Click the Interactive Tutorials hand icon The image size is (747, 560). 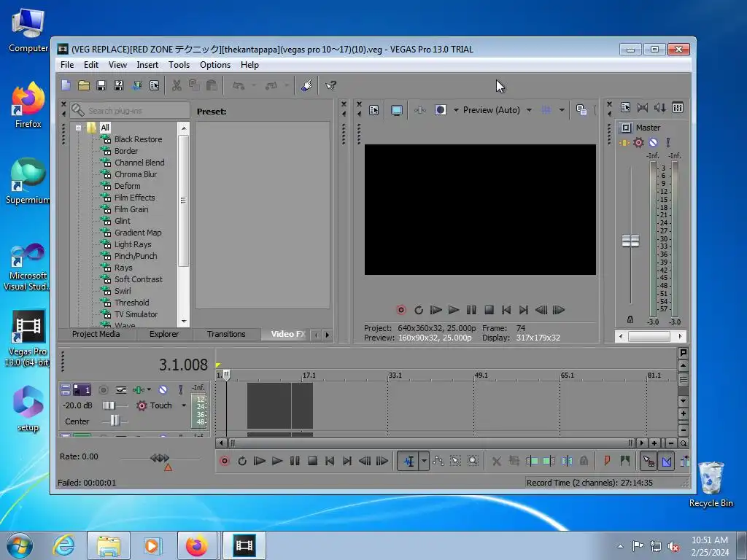coord(307,85)
